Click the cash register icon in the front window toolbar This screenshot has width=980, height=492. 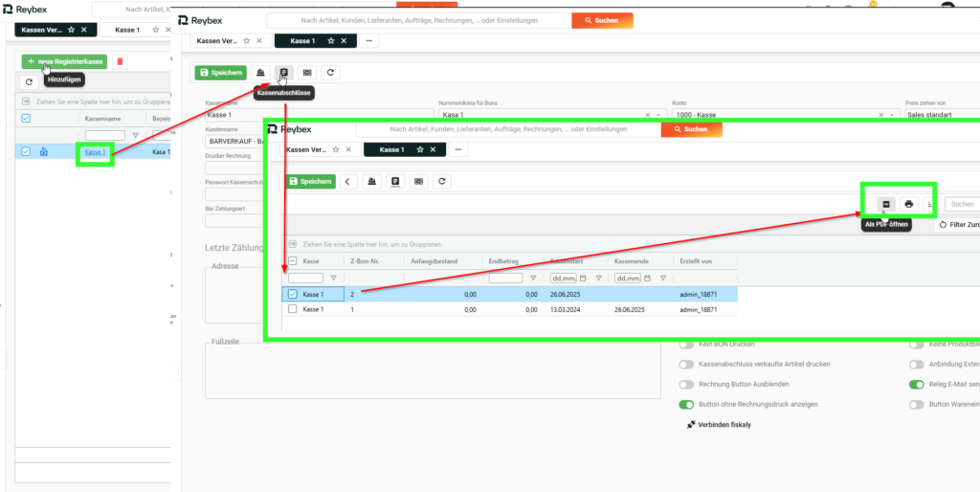372,181
